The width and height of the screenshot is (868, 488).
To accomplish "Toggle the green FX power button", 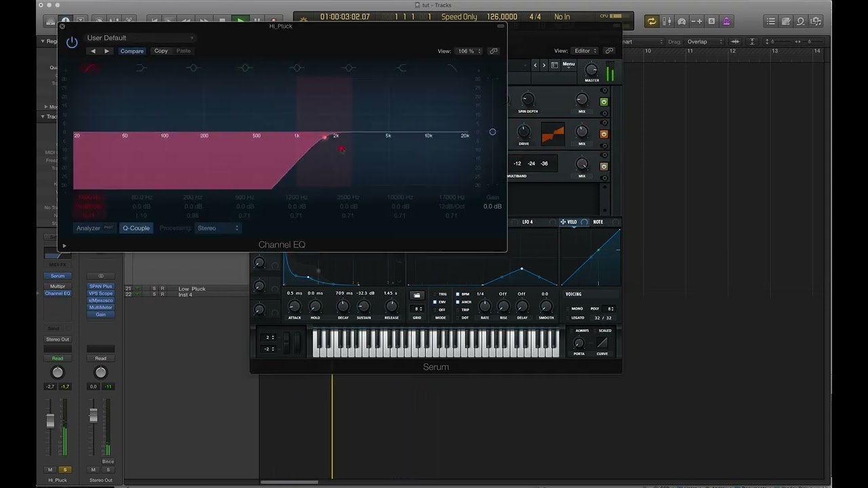I will [604, 102].
